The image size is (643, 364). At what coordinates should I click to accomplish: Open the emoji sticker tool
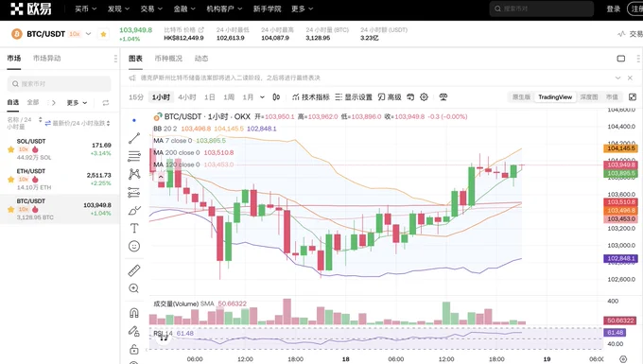(x=134, y=246)
